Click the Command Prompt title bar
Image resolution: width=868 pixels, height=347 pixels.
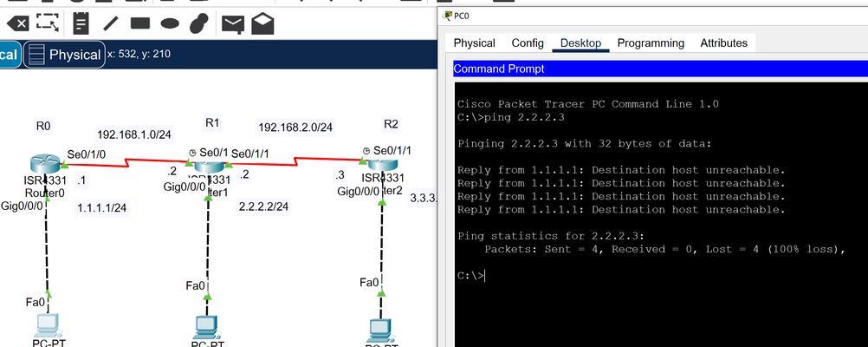coord(660,69)
